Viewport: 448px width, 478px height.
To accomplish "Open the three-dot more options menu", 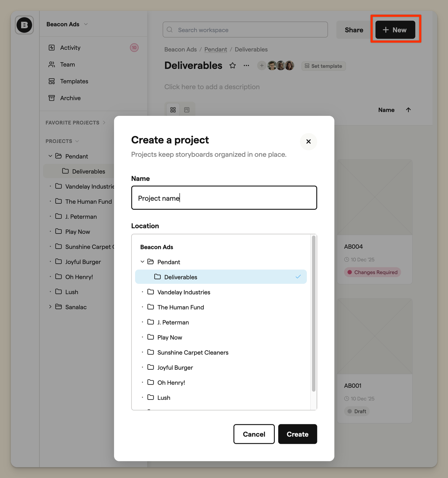I will point(246,66).
